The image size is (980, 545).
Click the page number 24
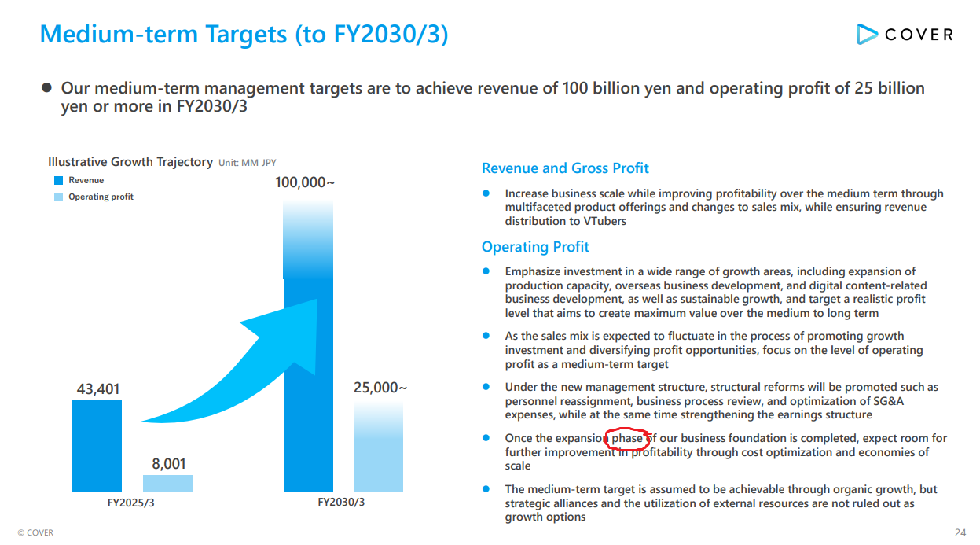pos(960,532)
